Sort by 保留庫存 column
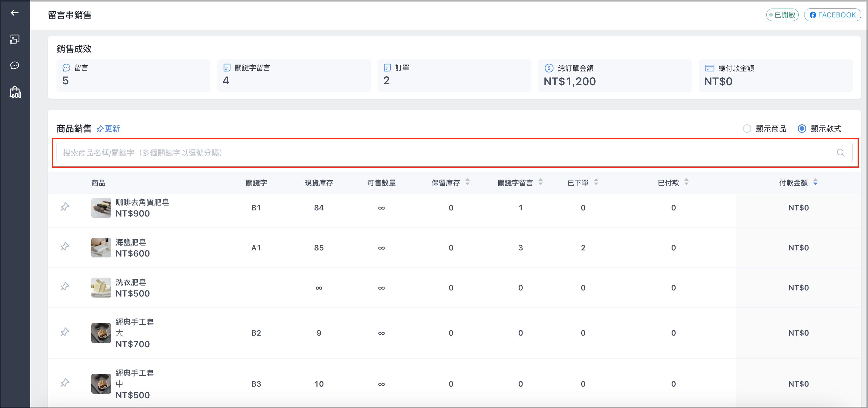This screenshot has height=408, width=868. point(467,182)
